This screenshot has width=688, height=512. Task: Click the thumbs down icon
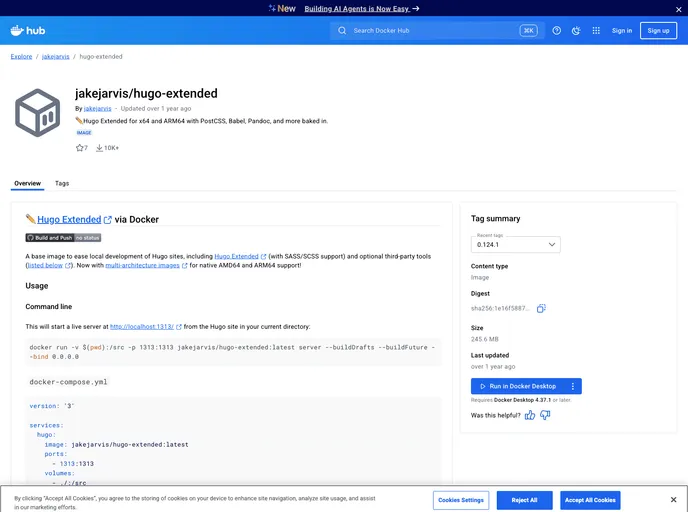545,415
